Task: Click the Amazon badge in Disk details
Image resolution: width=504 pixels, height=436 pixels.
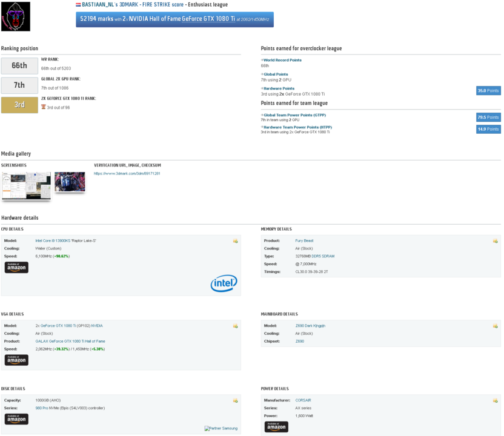Action: coord(16,419)
